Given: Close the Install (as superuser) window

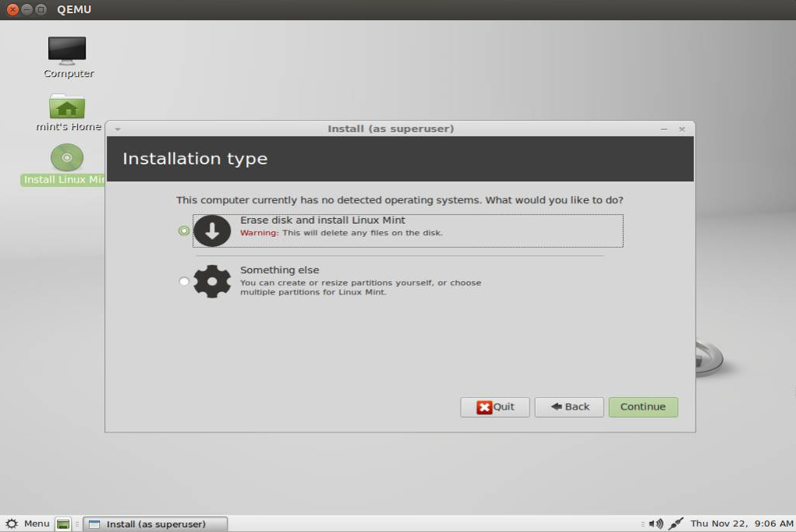Looking at the screenshot, I should tap(681, 129).
